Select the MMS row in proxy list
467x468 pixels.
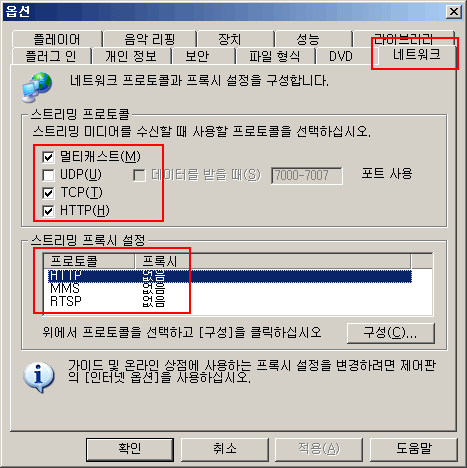pyautogui.click(x=228, y=289)
